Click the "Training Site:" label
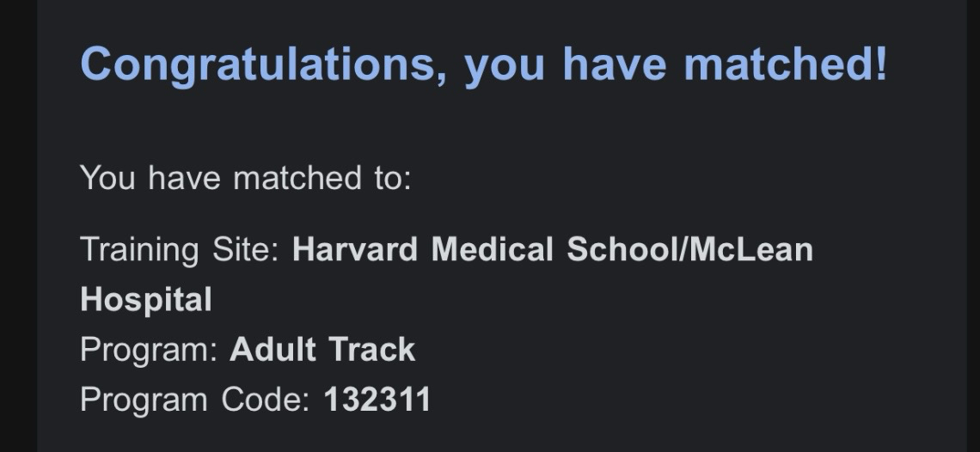The height and width of the screenshot is (452, 980). pyautogui.click(x=179, y=250)
